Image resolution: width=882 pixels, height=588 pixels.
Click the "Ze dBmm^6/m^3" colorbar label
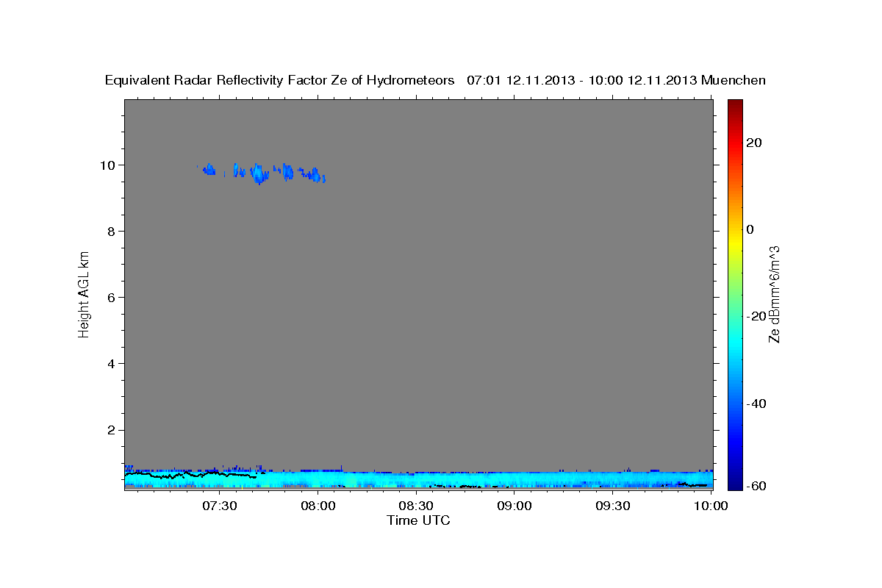click(773, 294)
